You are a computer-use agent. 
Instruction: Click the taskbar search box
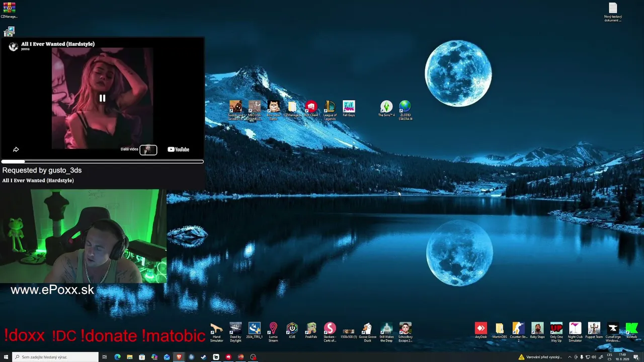[55, 357]
